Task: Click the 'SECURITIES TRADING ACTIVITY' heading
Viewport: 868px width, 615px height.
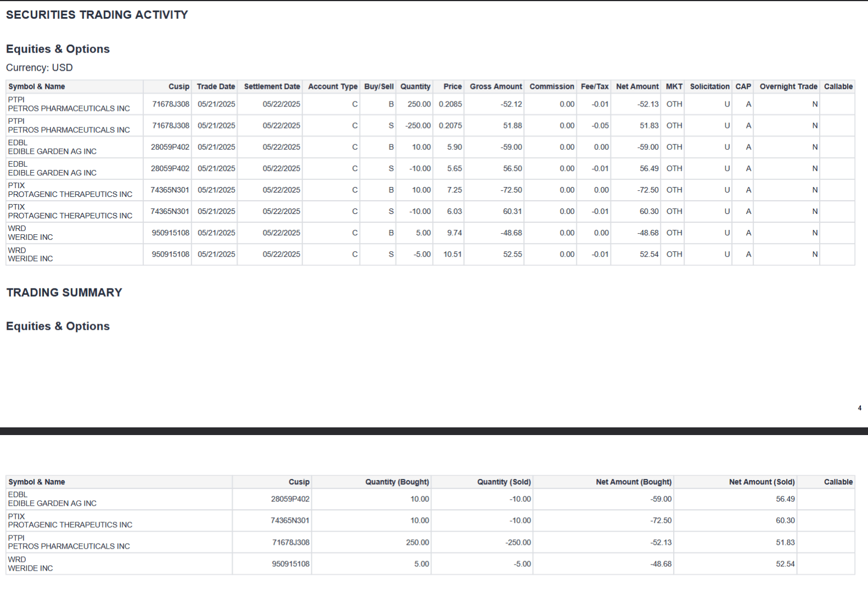Action: click(x=97, y=15)
